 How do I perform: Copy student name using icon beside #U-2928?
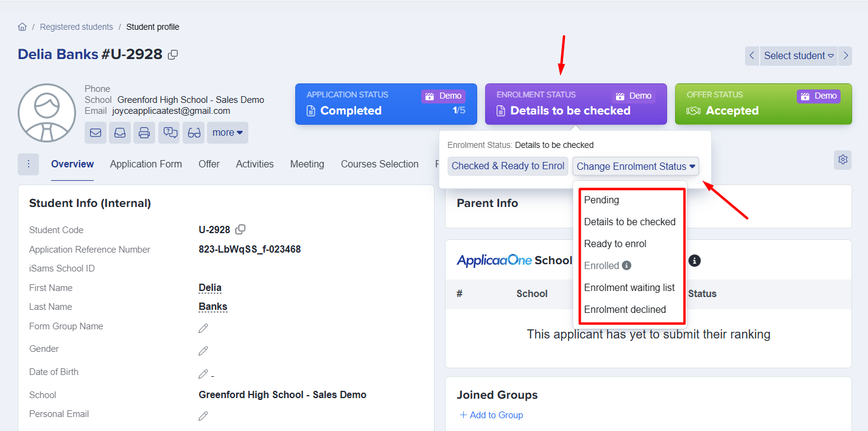click(173, 55)
